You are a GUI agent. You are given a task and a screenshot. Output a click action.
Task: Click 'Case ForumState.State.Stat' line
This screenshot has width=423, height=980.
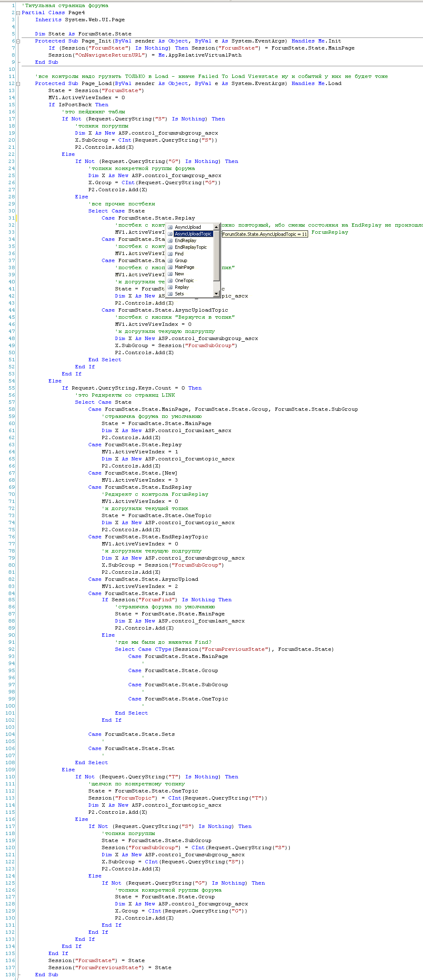[x=132, y=748]
